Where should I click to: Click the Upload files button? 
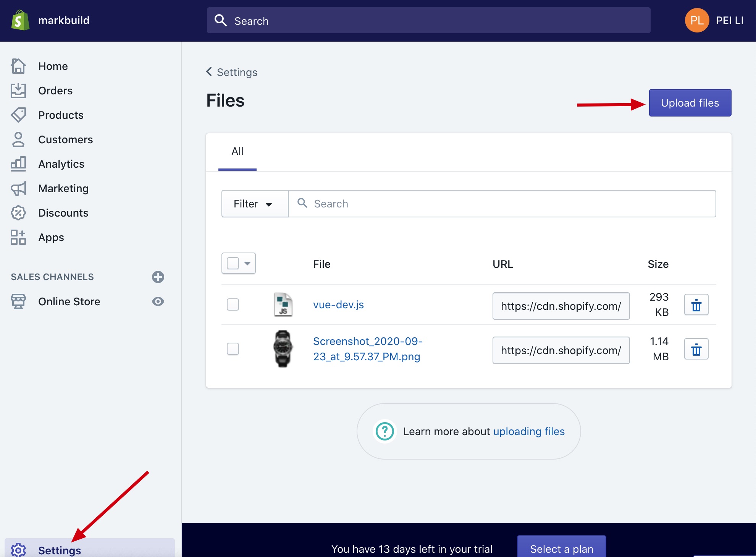click(x=690, y=102)
